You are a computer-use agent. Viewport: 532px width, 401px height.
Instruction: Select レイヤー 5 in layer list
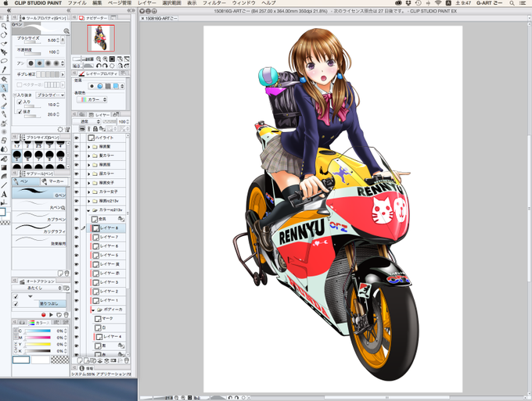click(x=108, y=255)
